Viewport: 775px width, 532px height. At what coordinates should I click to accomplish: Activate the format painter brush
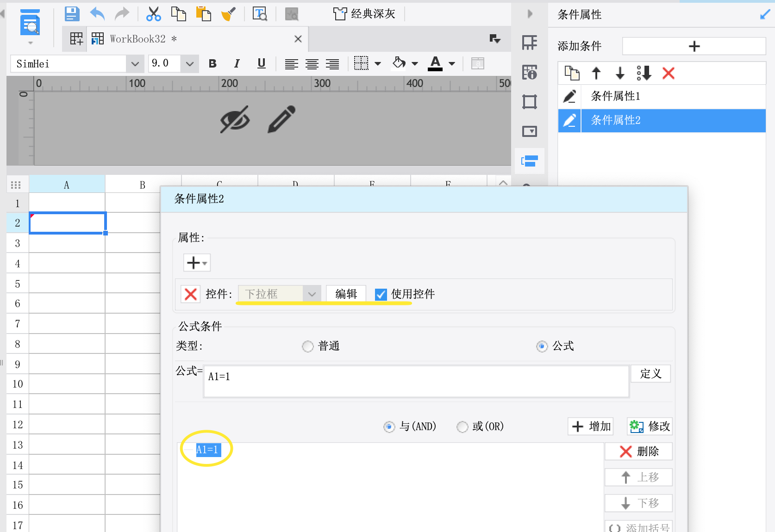click(x=228, y=14)
